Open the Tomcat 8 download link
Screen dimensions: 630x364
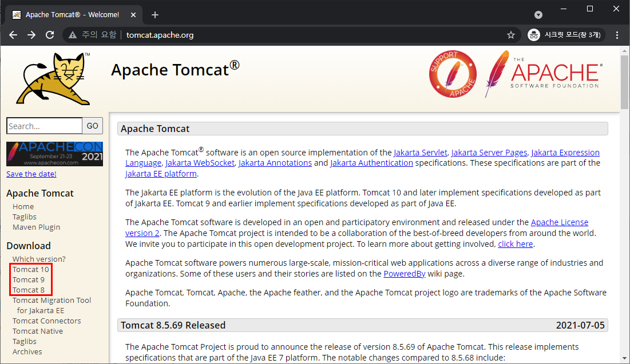29,290
